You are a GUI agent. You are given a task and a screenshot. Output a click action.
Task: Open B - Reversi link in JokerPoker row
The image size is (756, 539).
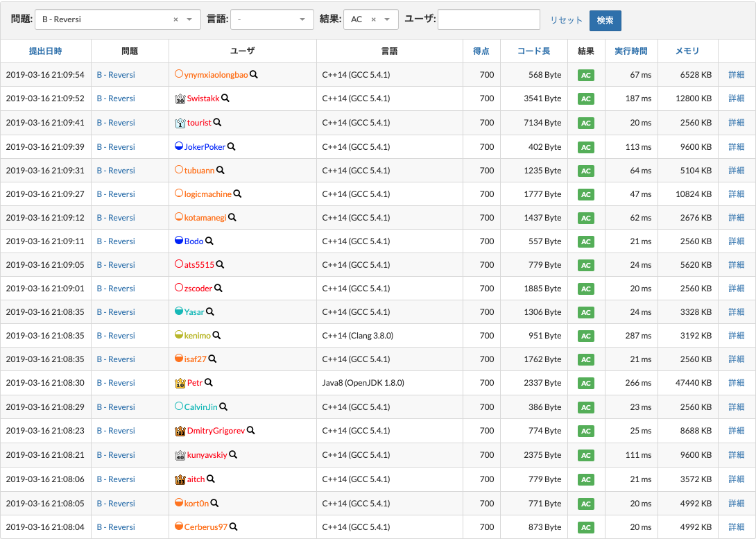point(116,146)
